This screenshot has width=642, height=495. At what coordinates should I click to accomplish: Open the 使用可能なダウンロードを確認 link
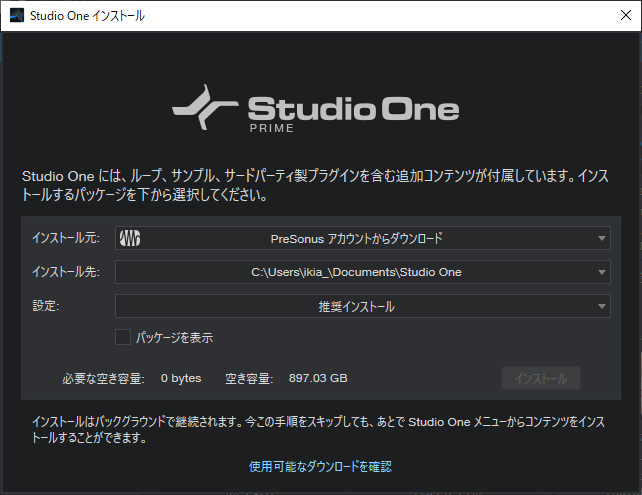(320, 466)
